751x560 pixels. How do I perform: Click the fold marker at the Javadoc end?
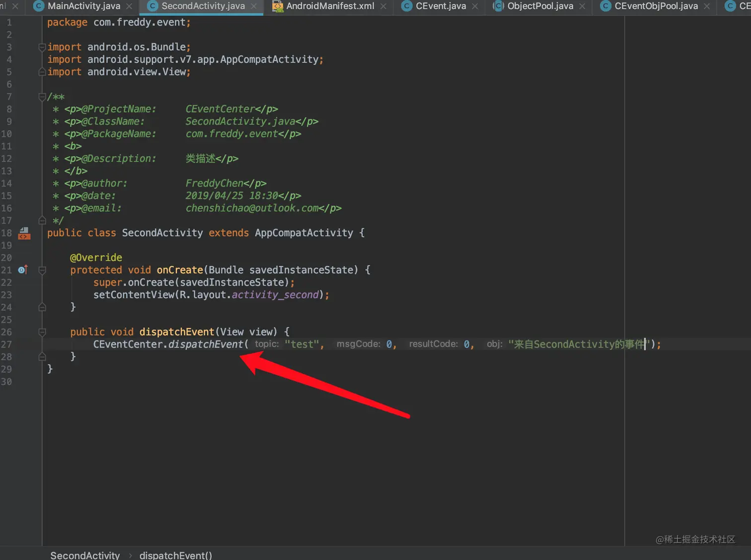(x=42, y=220)
